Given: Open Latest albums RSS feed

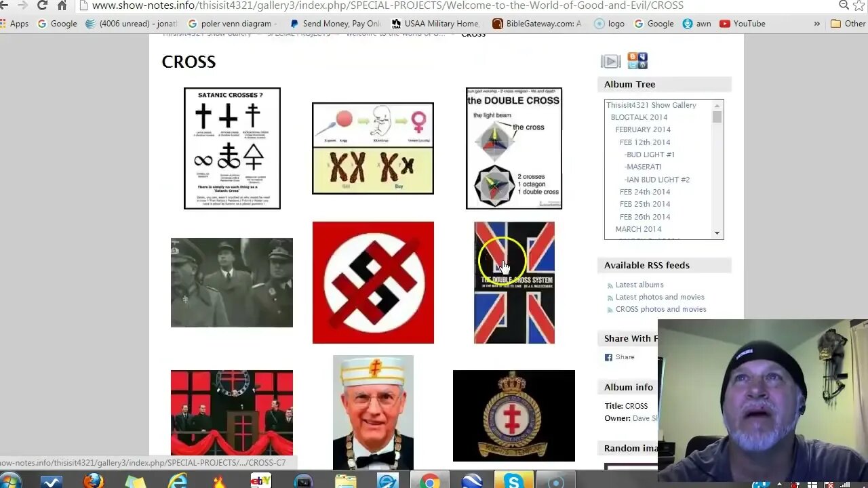Looking at the screenshot, I should 639,285.
